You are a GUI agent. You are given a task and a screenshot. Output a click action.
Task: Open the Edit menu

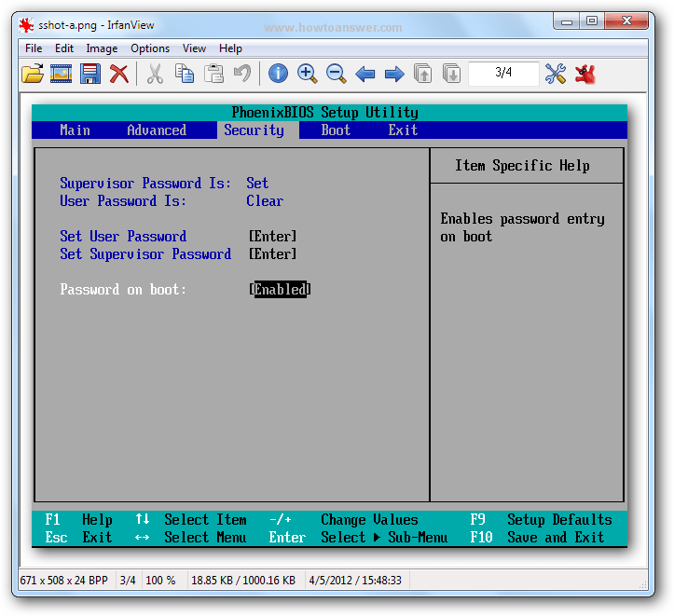tap(64, 48)
